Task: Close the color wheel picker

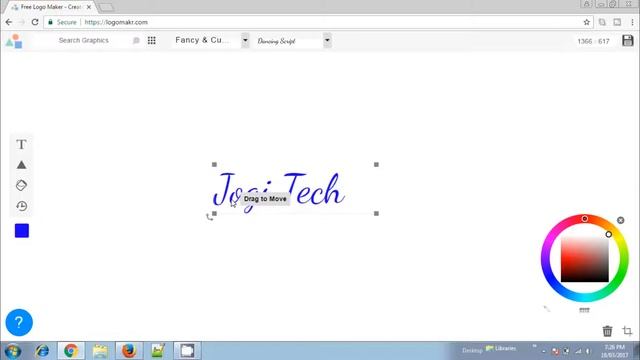Action: 620,220
